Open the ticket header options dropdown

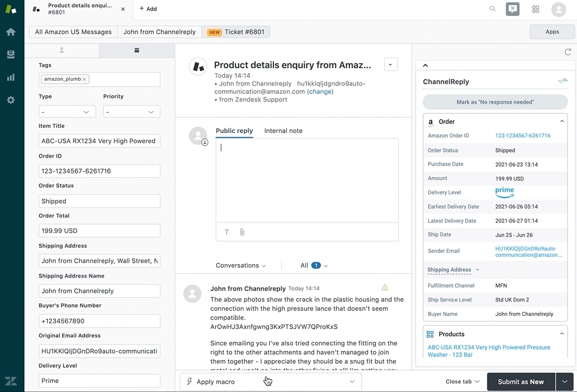tap(390, 64)
